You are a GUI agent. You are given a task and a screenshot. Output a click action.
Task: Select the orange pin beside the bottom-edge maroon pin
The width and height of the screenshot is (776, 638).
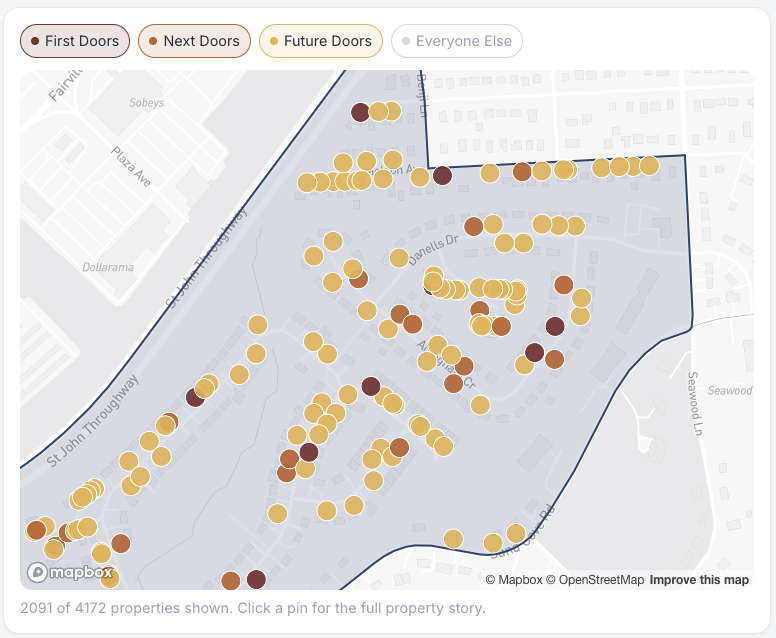point(231,581)
